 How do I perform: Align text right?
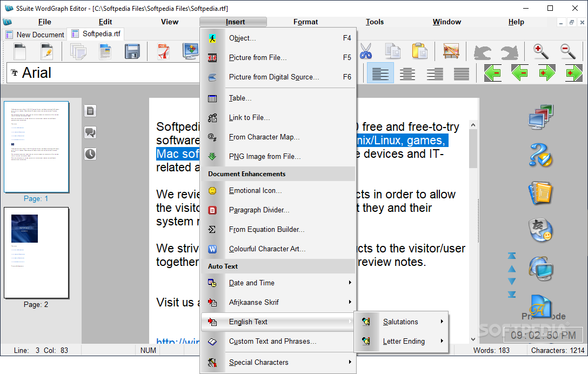[x=435, y=74]
